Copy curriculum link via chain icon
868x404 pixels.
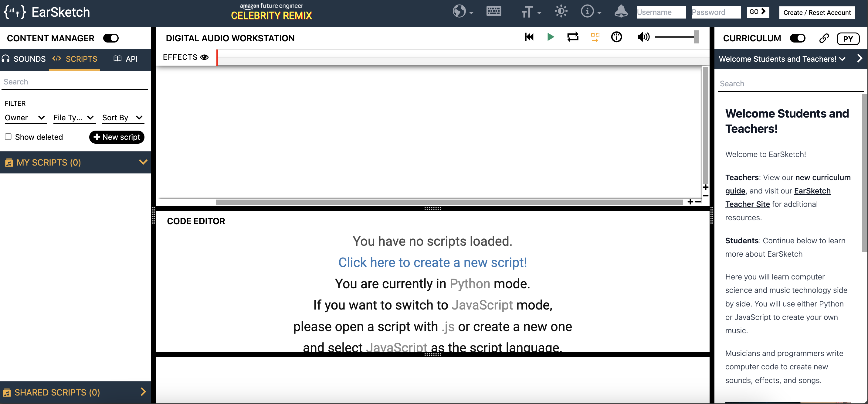[x=824, y=38]
